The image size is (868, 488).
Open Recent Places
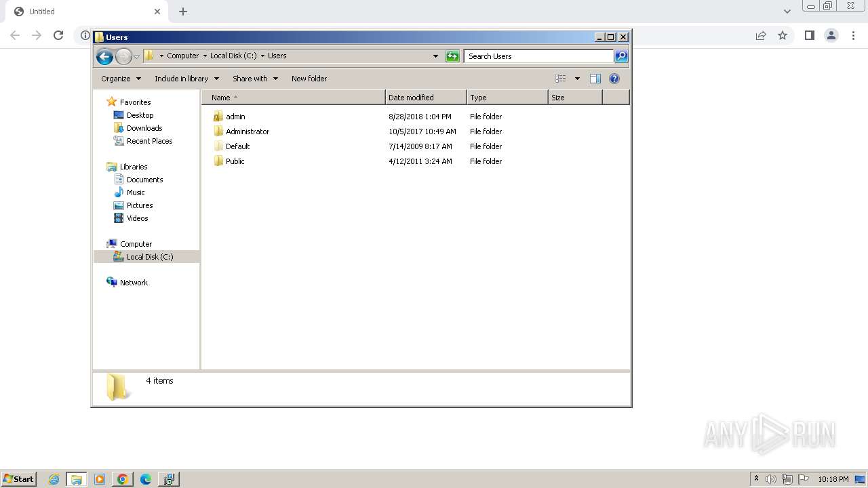[x=149, y=141]
